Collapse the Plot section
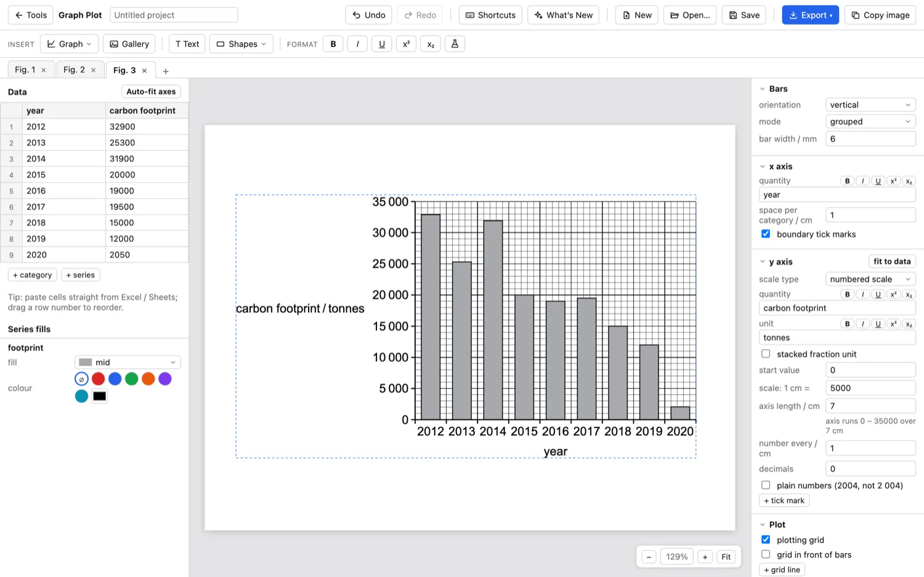 pyautogui.click(x=763, y=525)
